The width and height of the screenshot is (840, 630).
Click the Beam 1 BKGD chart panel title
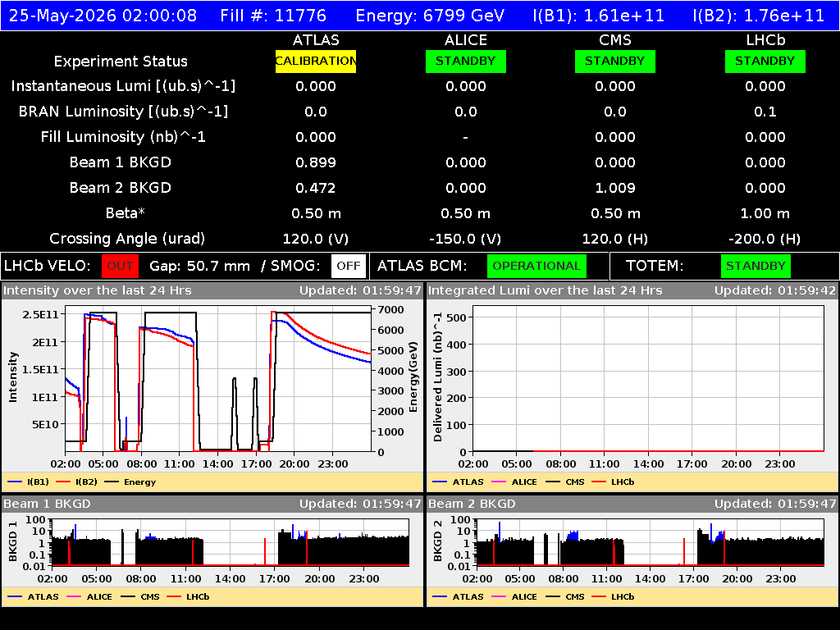coord(47,504)
